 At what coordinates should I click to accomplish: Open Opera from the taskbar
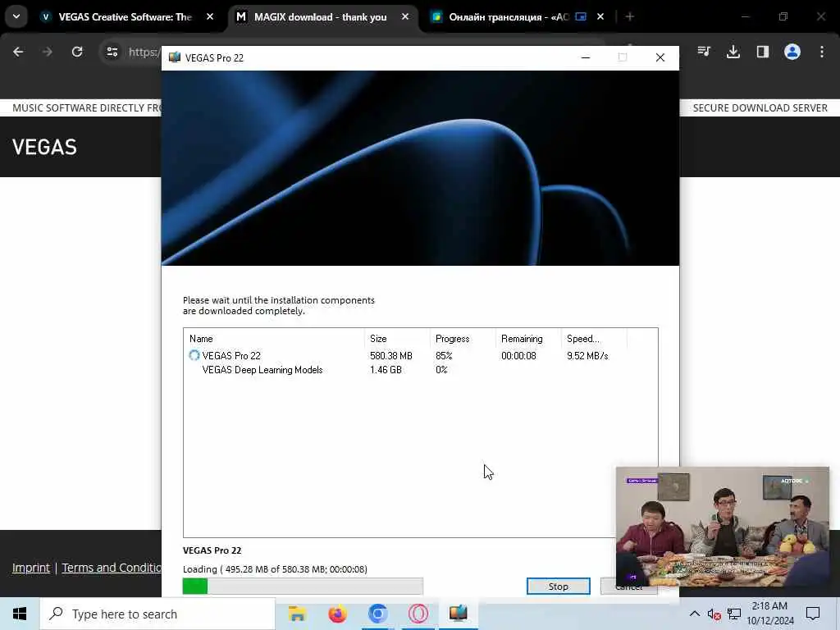418,614
